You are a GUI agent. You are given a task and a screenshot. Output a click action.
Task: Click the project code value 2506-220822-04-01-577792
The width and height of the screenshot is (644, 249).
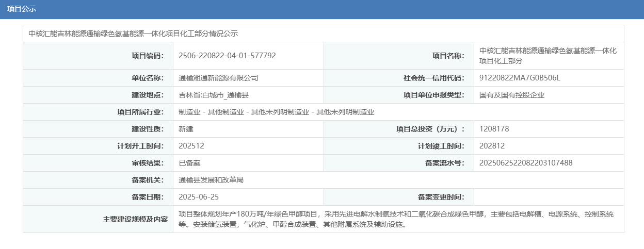coord(227,56)
